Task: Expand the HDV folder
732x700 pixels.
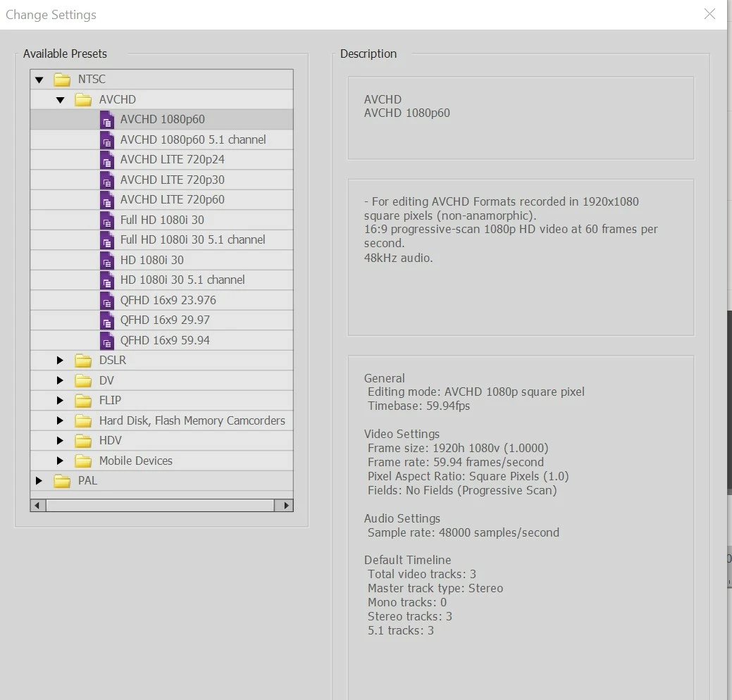Action: 60,441
